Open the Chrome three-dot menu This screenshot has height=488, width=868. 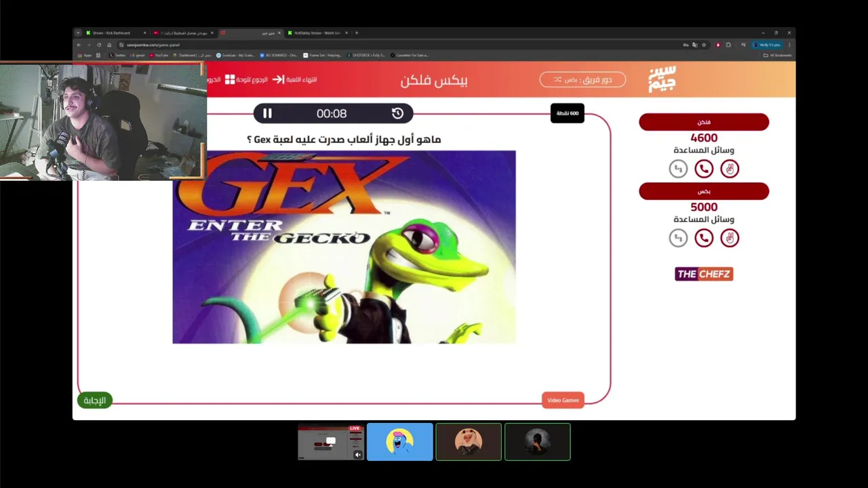pos(789,45)
